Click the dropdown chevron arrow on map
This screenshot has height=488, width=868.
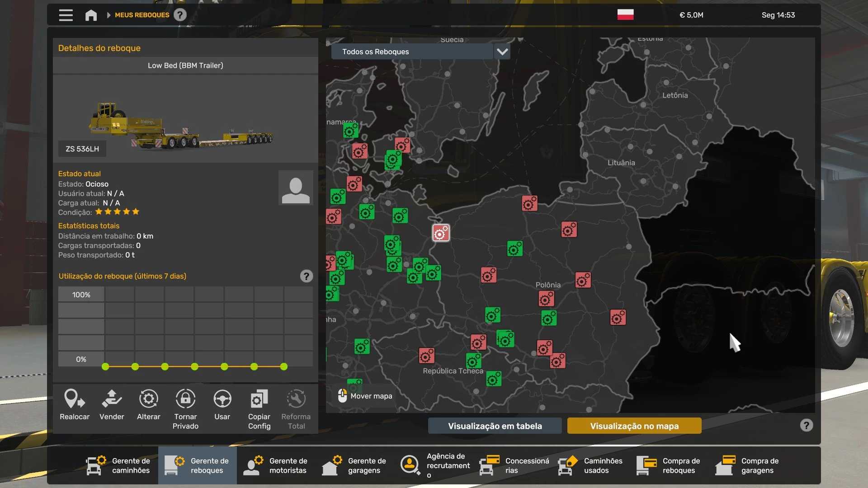click(502, 52)
